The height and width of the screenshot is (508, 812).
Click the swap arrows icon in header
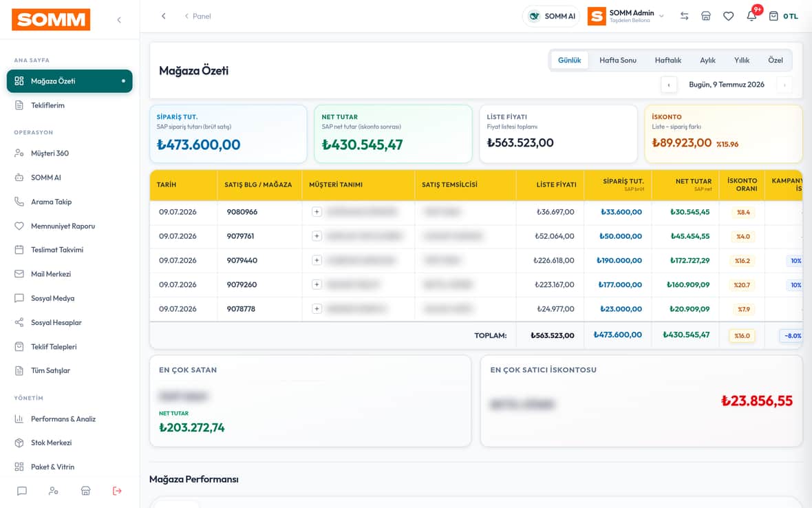point(684,16)
